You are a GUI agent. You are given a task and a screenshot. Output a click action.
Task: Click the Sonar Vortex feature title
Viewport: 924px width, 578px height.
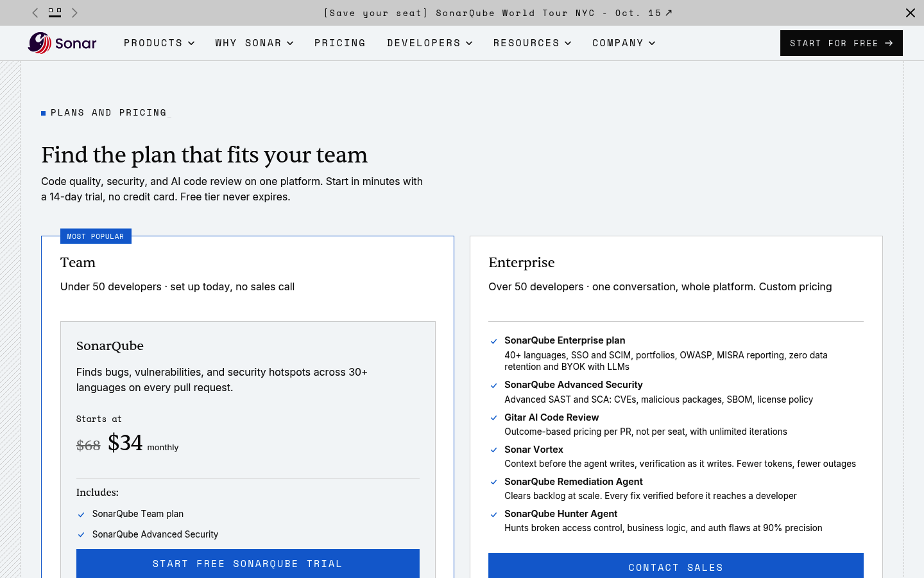click(x=534, y=450)
